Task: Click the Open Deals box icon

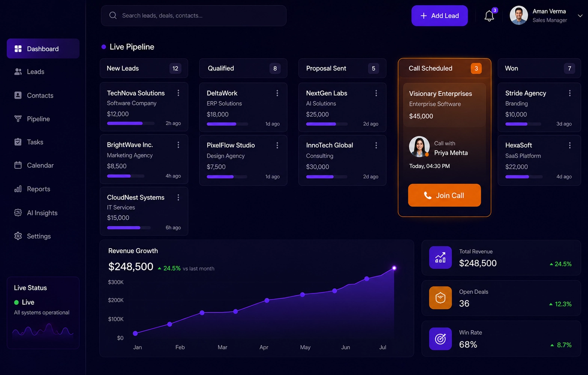Action: pos(440,298)
